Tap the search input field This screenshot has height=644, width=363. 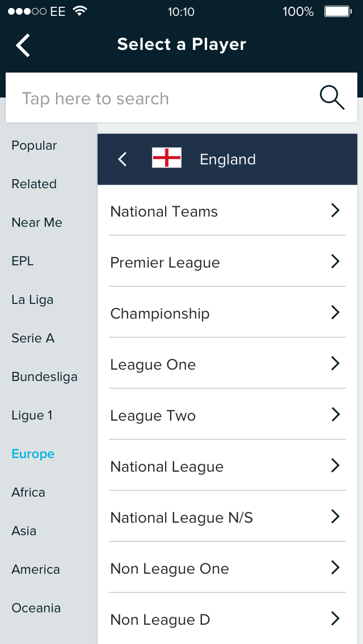(159, 99)
